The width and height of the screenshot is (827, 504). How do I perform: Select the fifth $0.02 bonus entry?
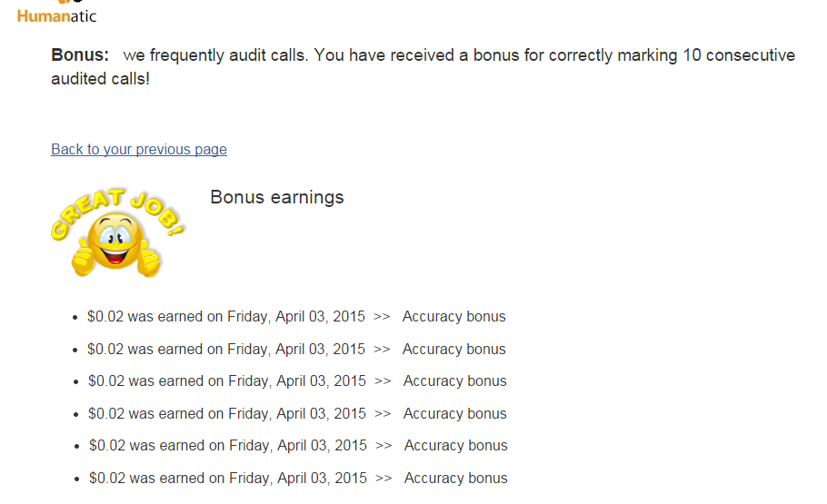pyautogui.click(x=228, y=446)
